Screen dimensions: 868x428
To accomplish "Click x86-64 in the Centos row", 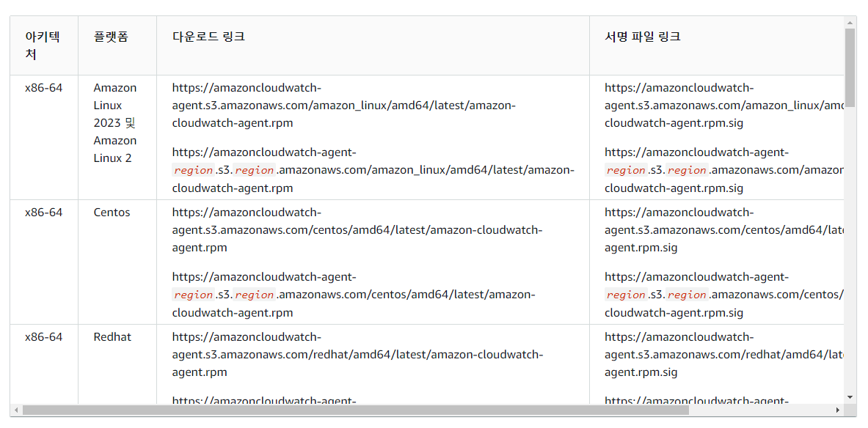I will pos(44,213).
